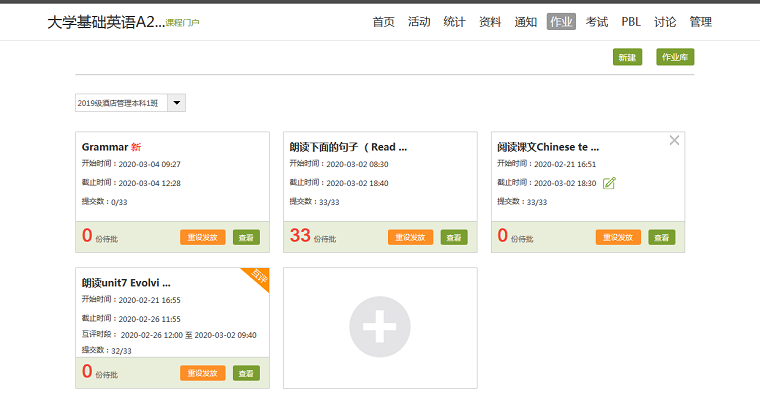Click the 新建 button
The image size is (760, 396).
(x=627, y=57)
